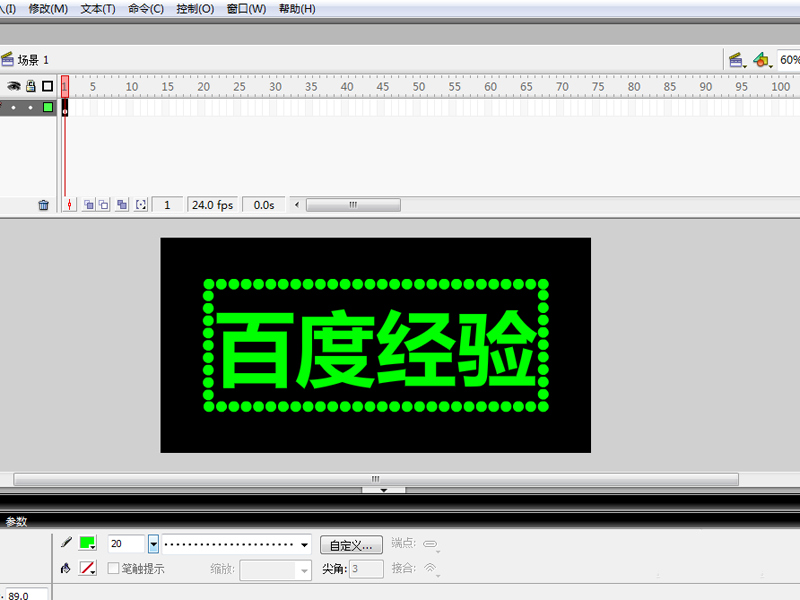Collapse the panel with the bottom arrow handle

coord(384,490)
